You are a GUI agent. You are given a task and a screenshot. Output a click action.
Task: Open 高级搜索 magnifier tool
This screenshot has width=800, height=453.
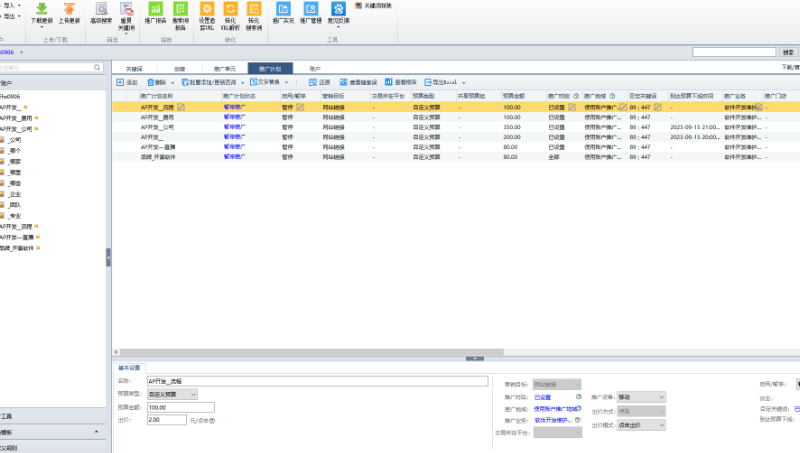101,9
